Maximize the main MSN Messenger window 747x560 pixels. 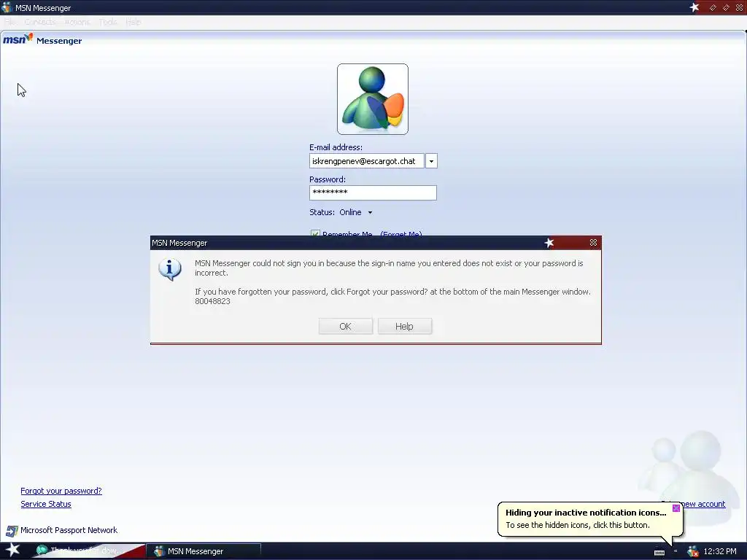pyautogui.click(x=726, y=7)
